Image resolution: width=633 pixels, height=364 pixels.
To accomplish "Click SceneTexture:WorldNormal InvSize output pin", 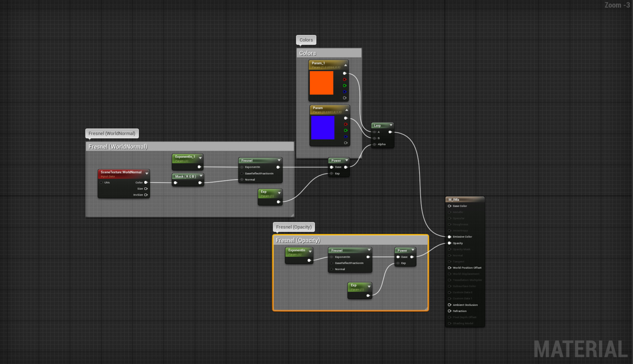I will tap(146, 195).
